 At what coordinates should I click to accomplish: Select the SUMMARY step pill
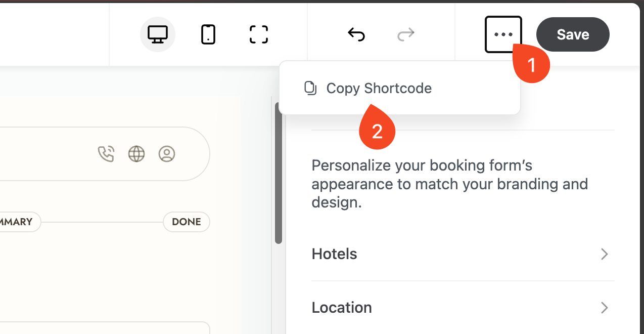click(x=18, y=222)
